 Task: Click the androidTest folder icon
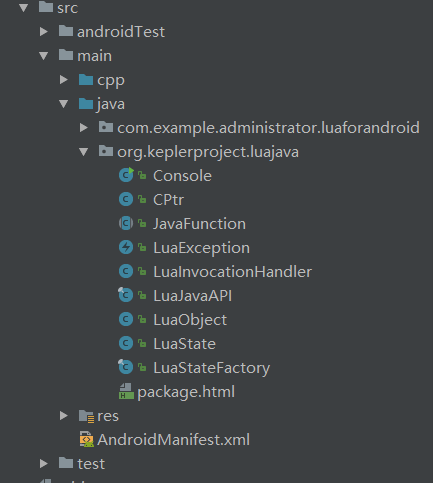tap(66, 31)
